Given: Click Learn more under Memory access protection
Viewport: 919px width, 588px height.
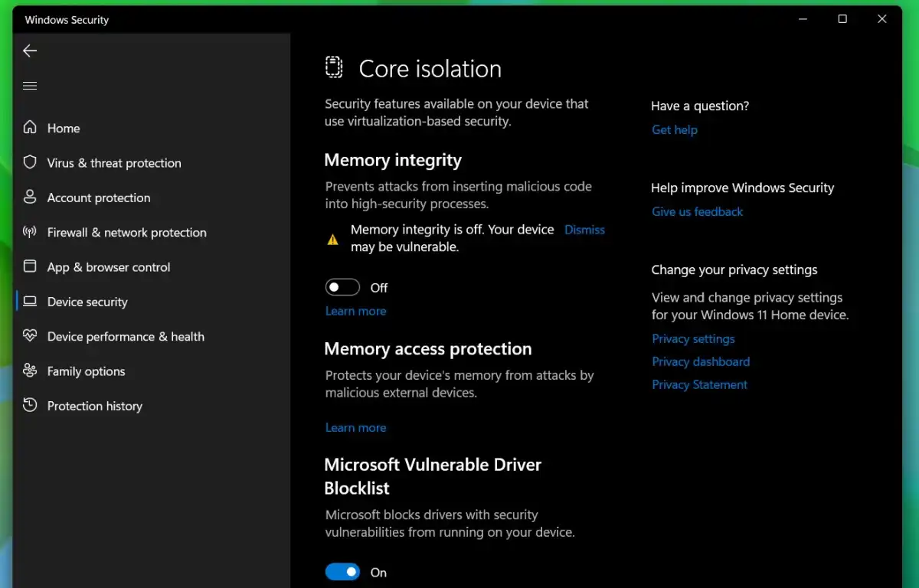Looking at the screenshot, I should (355, 427).
